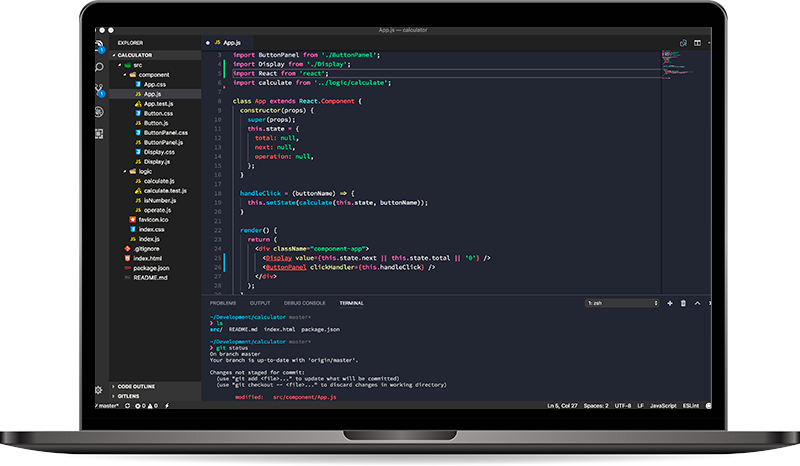This screenshot has height=466, width=800.
Task: Open favicon.ico file
Action: 155,220
